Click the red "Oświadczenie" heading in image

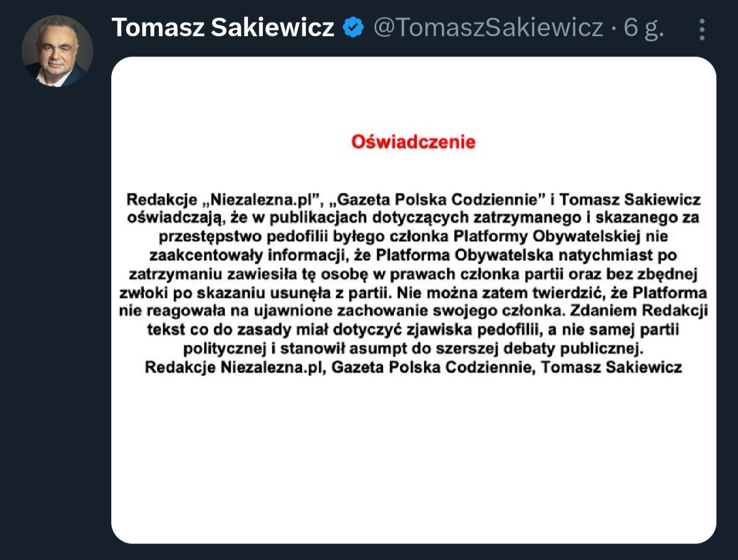click(x=413, y=142)
